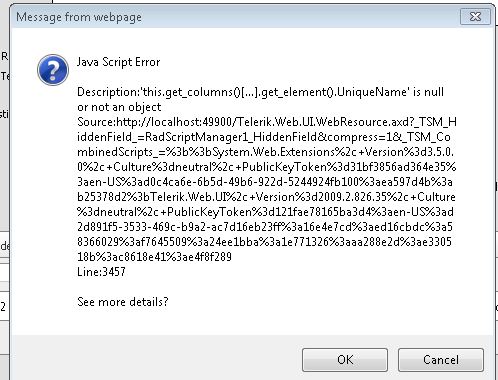This screenshot has width=498, height=380.
Task: Click the RadScriptManager1_HiddenField text line
Action: 264,137
